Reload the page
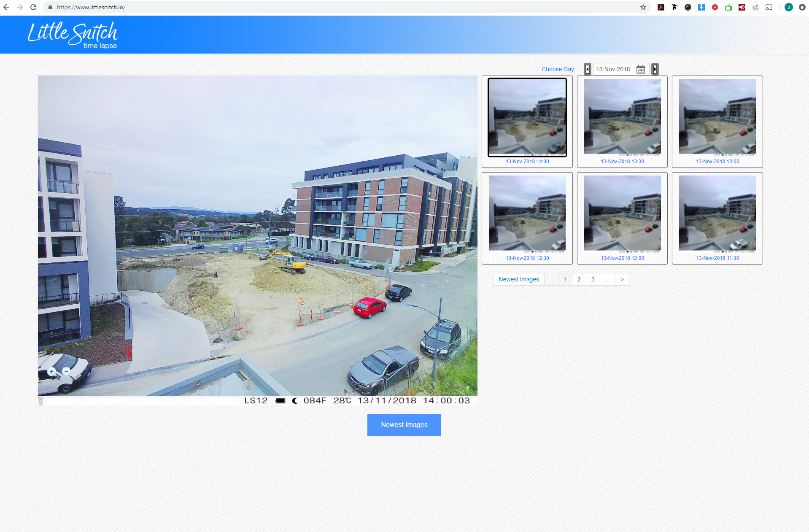The width and height of the screenshot is (809, 532). 33,7
